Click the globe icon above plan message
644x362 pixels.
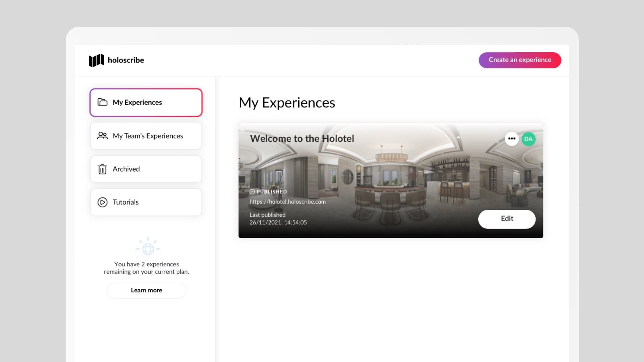[148, 248]
